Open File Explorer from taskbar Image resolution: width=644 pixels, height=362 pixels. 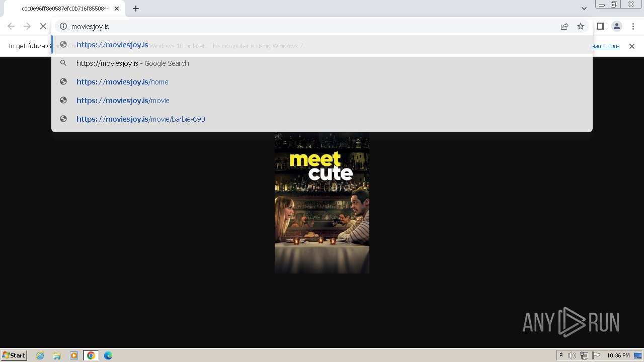point(57,355)
